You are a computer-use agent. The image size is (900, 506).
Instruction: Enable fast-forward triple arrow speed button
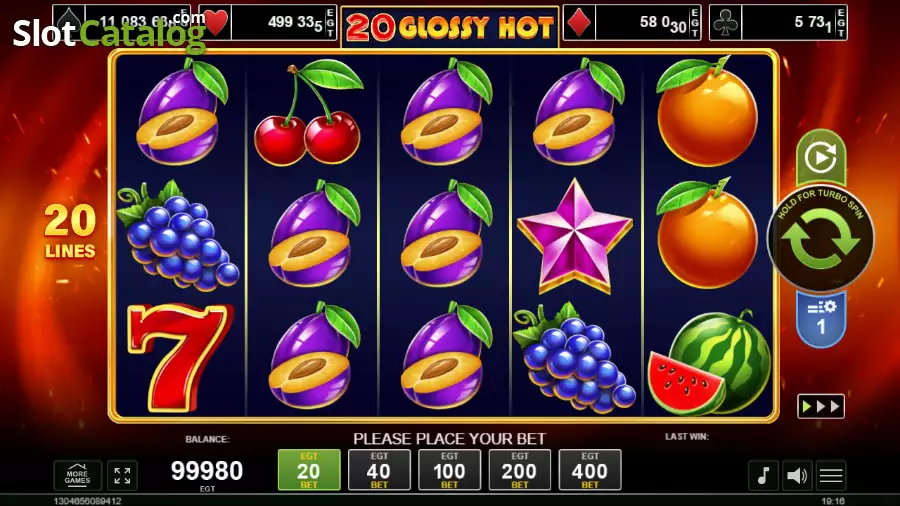point(821,406)
